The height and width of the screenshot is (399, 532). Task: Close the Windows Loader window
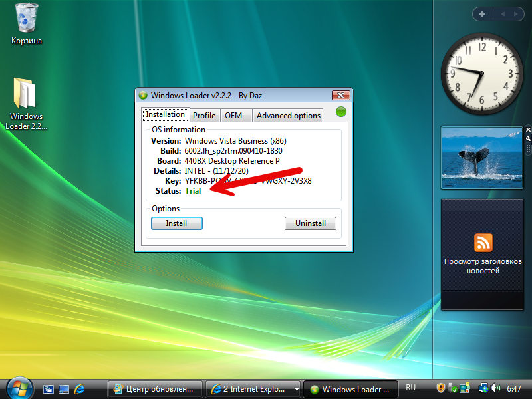341,96
